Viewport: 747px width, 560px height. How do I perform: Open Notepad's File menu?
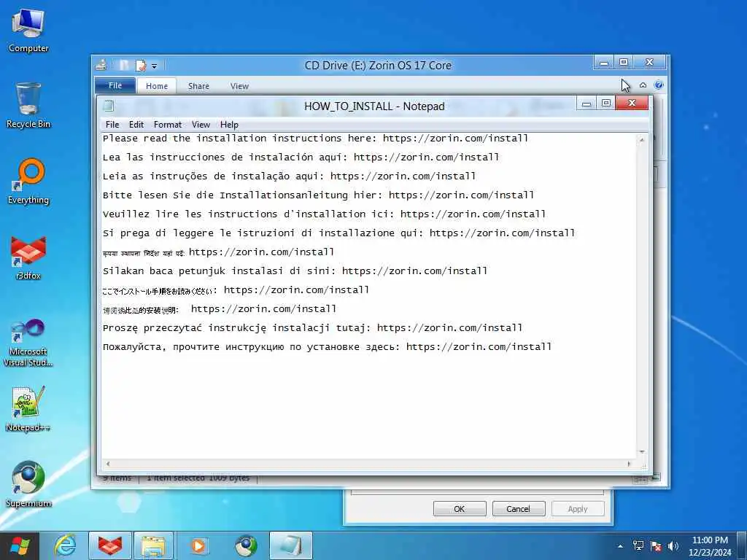point(112,124)
